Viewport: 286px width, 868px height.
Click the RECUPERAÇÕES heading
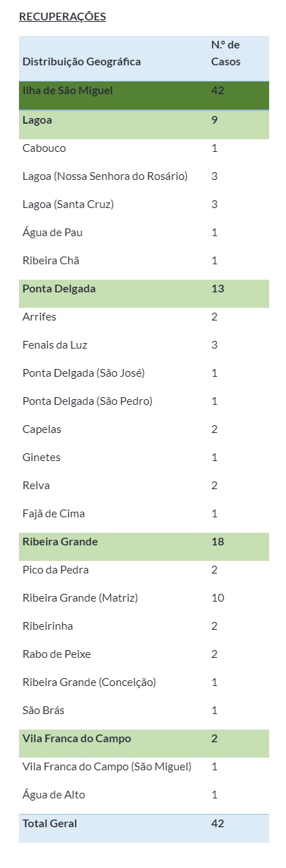click(x=63, y=17)
